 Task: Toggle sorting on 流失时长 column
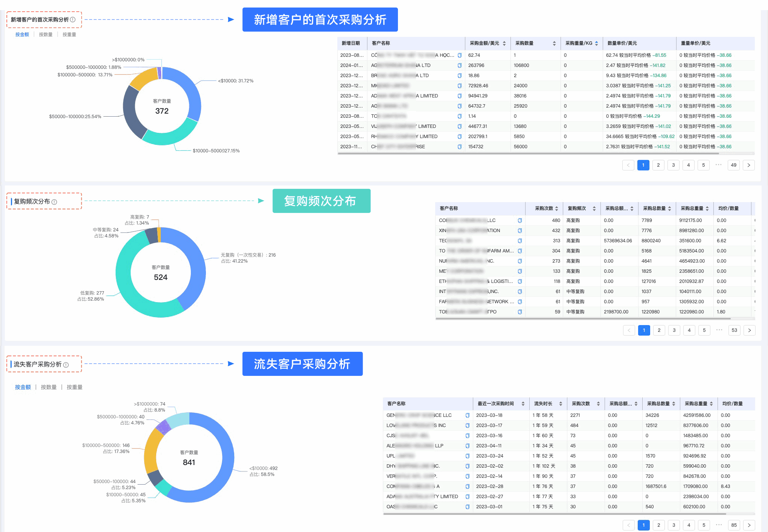(561, 403)
